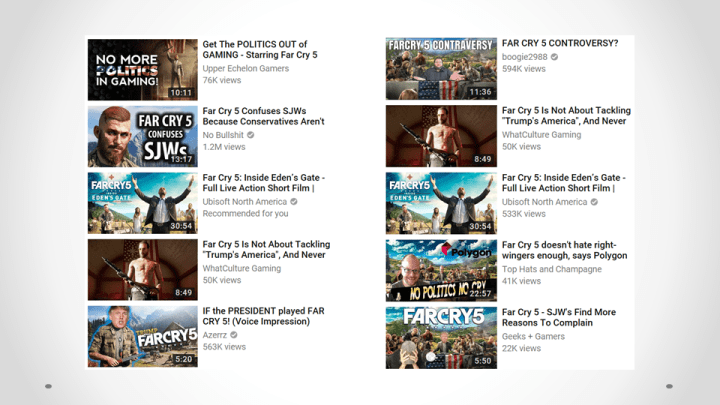Click the '22K views' text
Image resolution: width=720 pixels, height=405 pixels.
521,348
